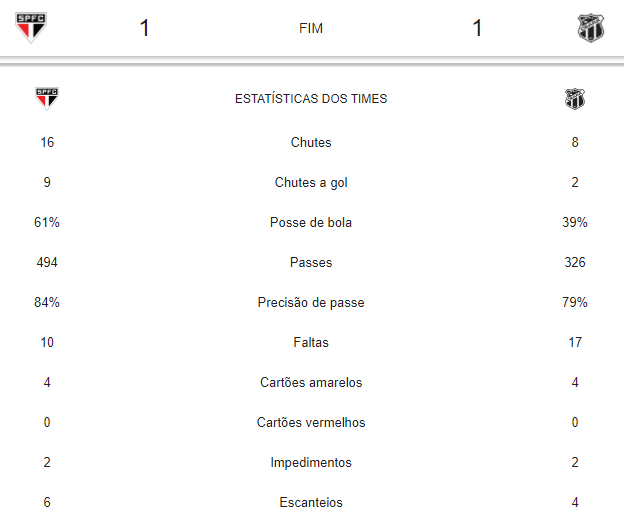Click the small SPFC logo above statistics
624x530 pixels.
coord(47,98)
